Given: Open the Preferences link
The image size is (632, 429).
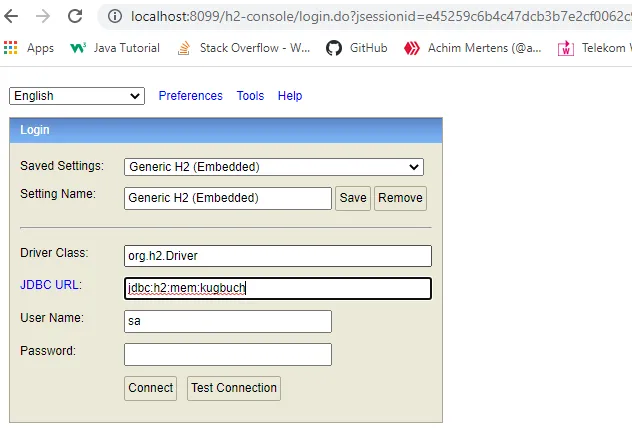Looking at the screenshot, I should 190,96.
